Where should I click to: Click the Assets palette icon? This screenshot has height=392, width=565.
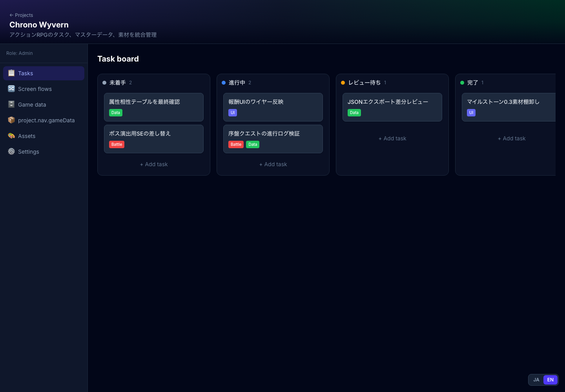[x=11, y=136]
